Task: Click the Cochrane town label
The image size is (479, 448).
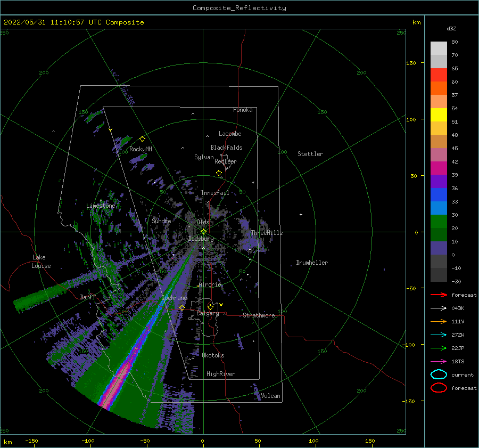Action: pos(174,298)
